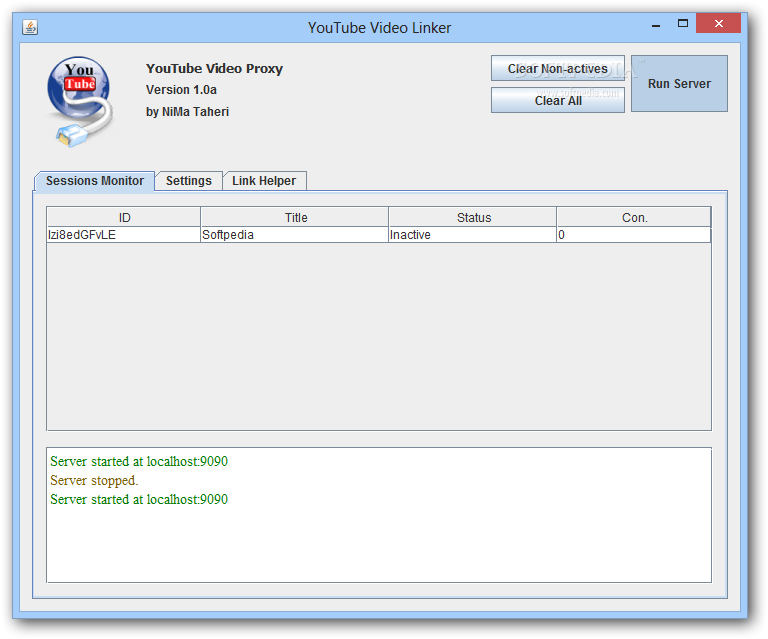Toggle the Run Server button
Screen dimensions: 768x639
click(x=679, y=84)
